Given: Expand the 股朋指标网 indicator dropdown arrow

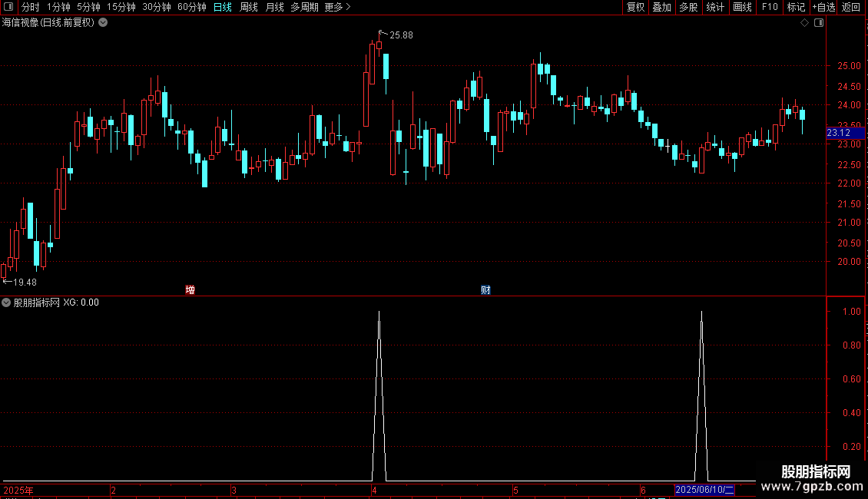Looking at the screenshot, I should coord(6,302).
